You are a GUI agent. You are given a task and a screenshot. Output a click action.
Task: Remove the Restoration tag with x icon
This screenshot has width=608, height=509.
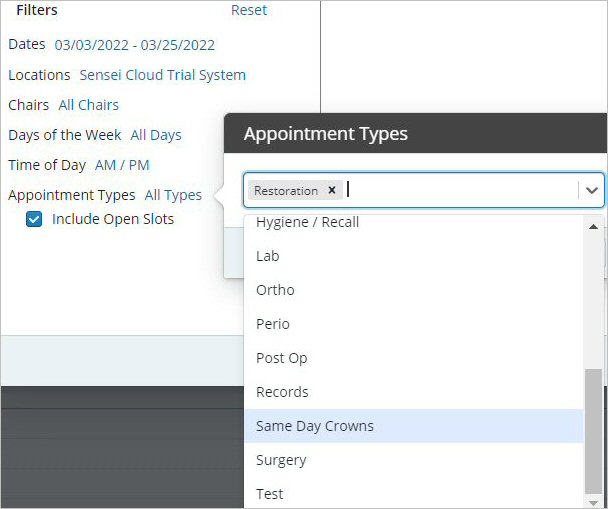pyautogui.click(x=332, y=190)
